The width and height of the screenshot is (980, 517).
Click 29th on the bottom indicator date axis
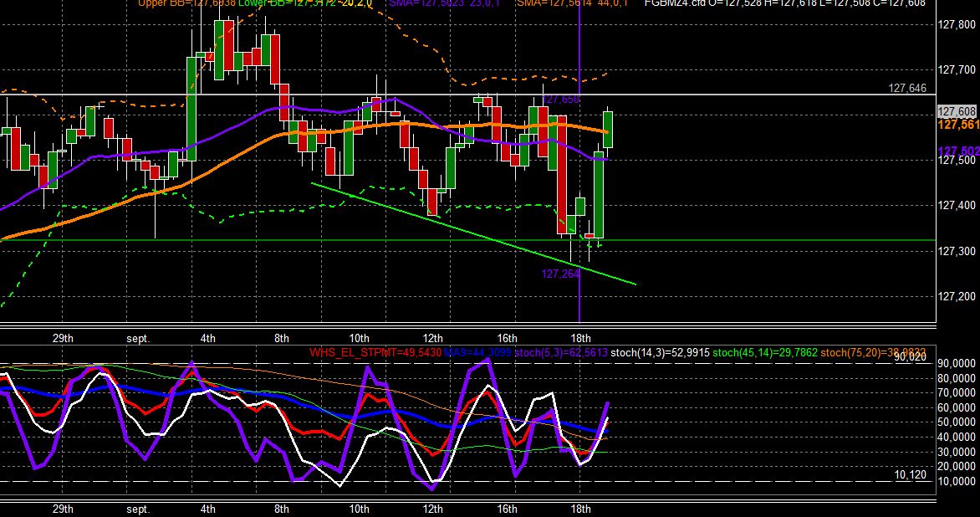63,509
